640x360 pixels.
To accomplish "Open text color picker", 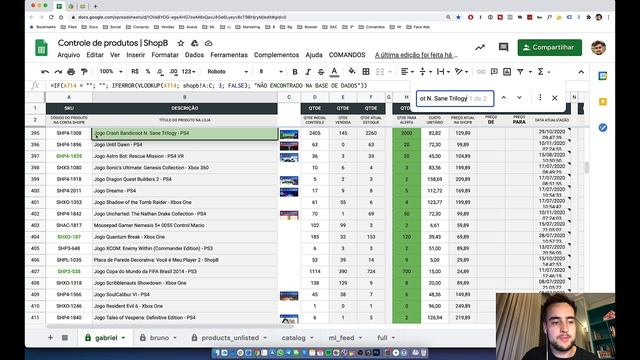I will point(334,72).
